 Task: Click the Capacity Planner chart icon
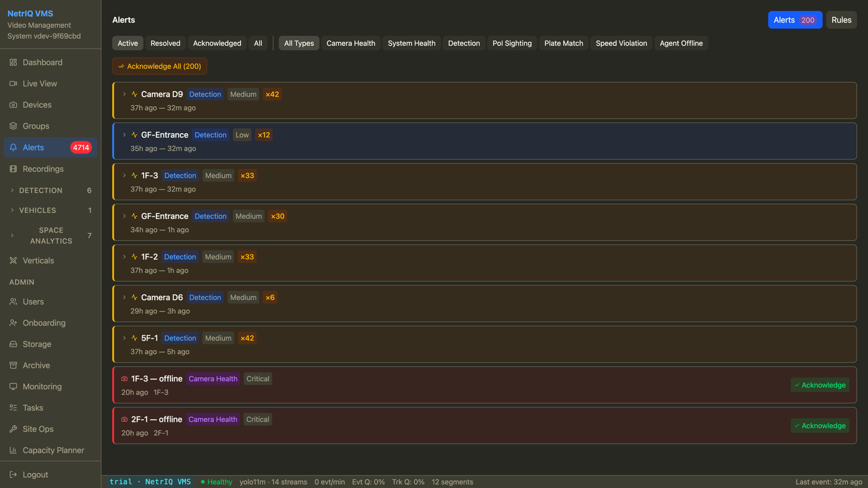(13, 450)
